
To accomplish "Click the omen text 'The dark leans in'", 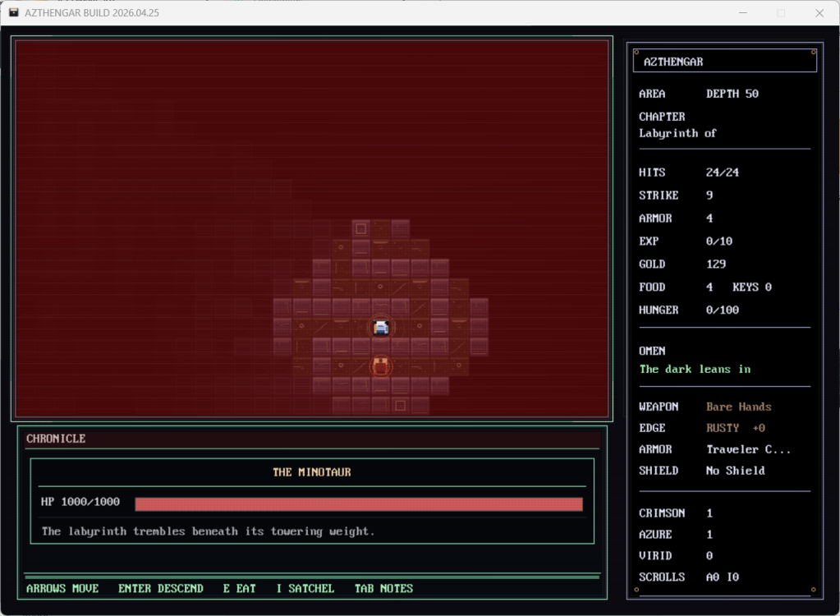I will pos(695,369).
